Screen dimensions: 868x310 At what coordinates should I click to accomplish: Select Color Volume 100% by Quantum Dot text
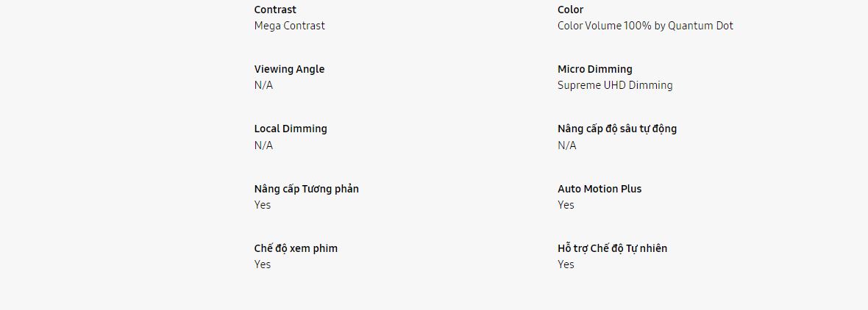click(645, 26)
